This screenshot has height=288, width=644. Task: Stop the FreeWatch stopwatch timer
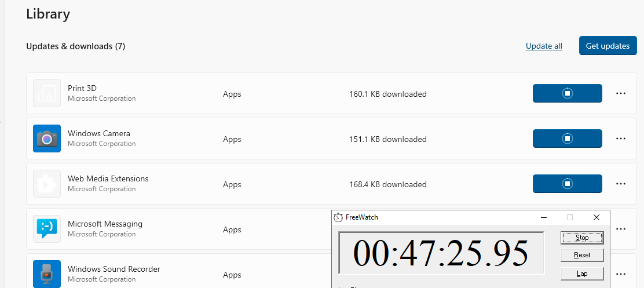[582, 238]
